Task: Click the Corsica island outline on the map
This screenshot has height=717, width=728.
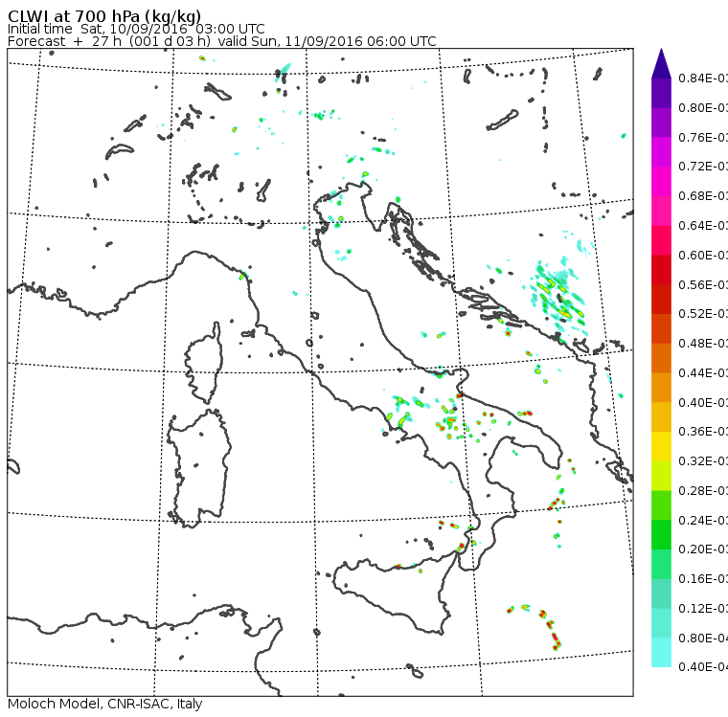Action: (x=204, y=365)
